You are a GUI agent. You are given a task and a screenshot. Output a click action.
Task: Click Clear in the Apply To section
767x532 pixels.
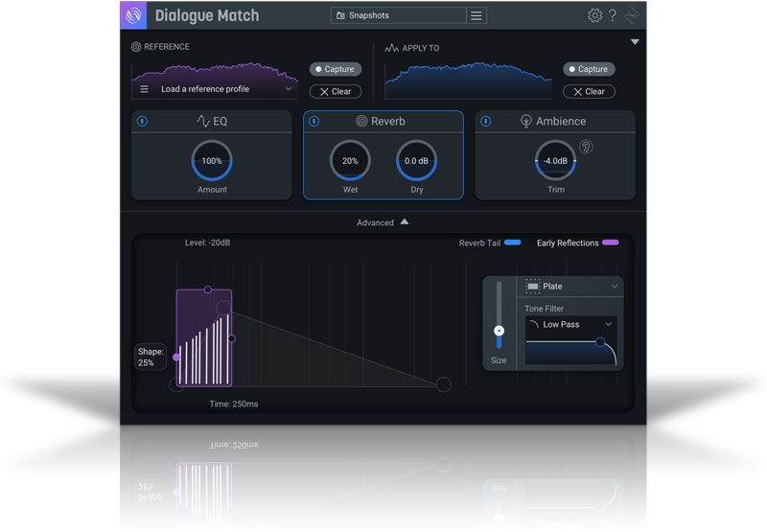589,91
